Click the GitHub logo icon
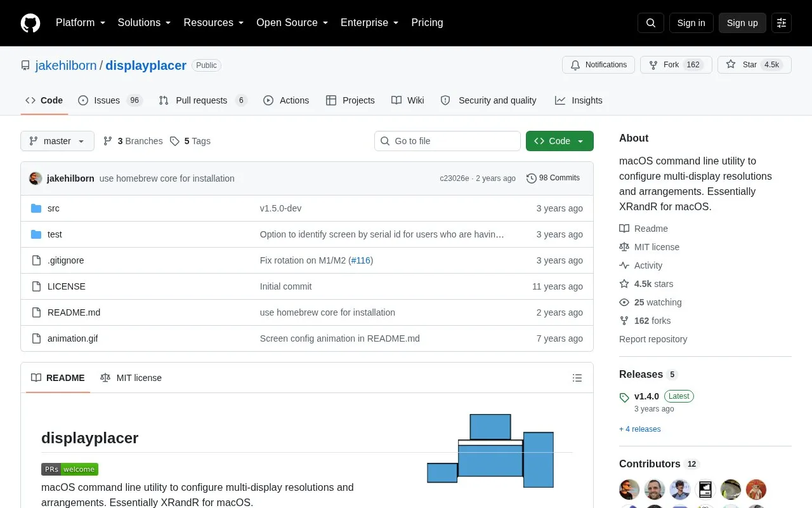 coord(30,23)
